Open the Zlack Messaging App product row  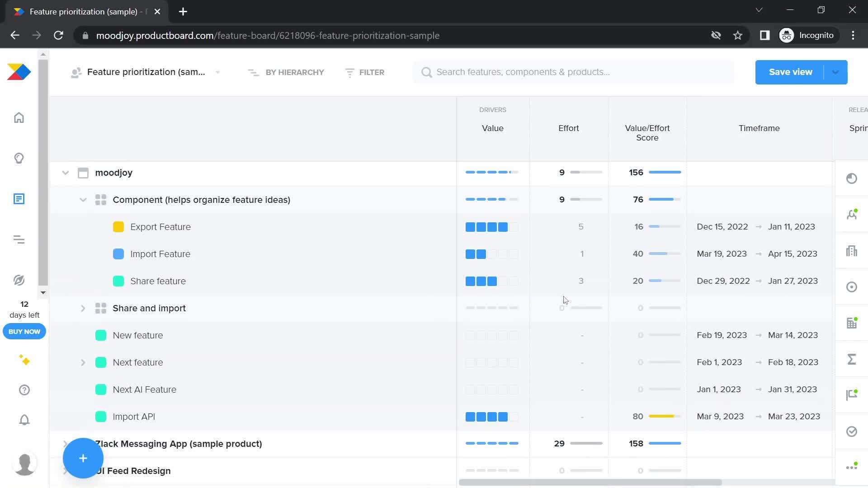click(x=179, y=444)
